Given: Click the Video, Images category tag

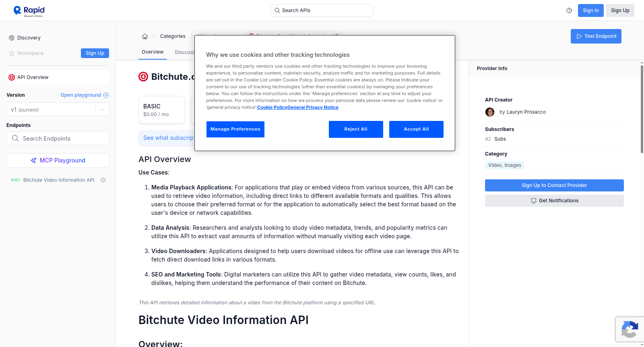Looking at the screenshot, I should click(505, 165).
